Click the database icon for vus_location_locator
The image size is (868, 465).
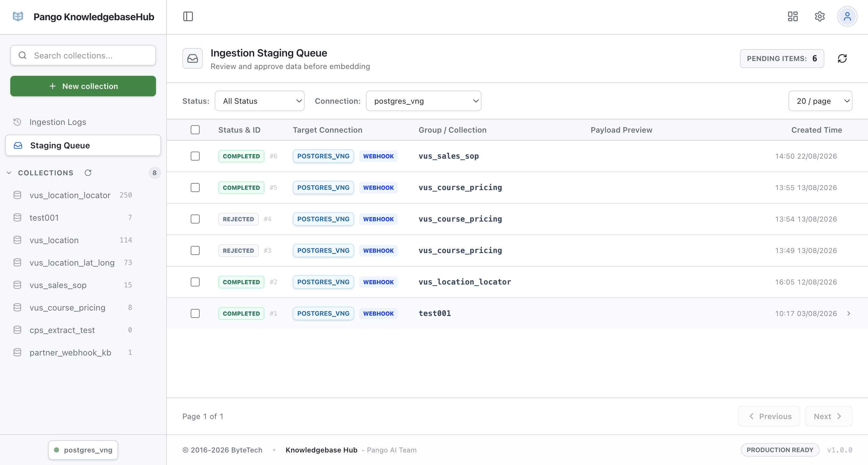click(17, 195)
